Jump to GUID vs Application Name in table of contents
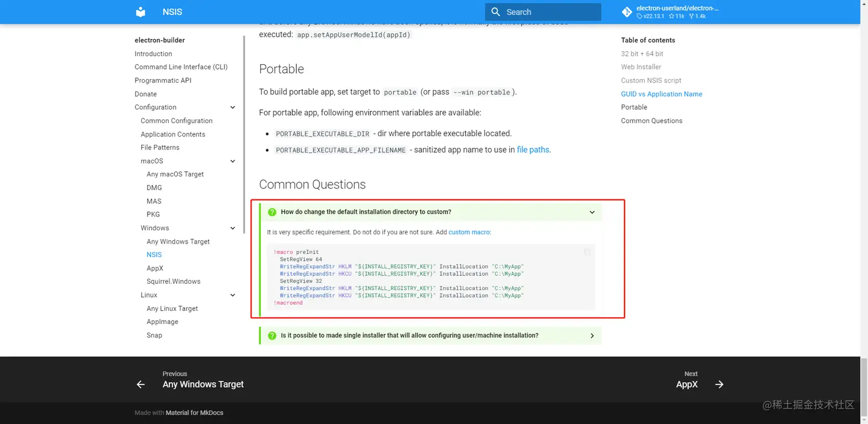Image resolution: width=868 pixels, height=424 pixels. coord(661,94)
